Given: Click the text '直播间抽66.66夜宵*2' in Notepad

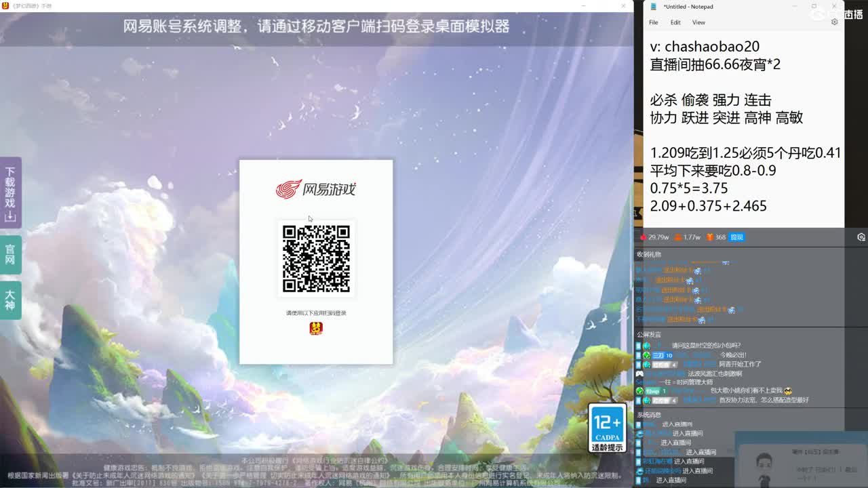Looking at the screenshot, I should click(x=715, y=64).
